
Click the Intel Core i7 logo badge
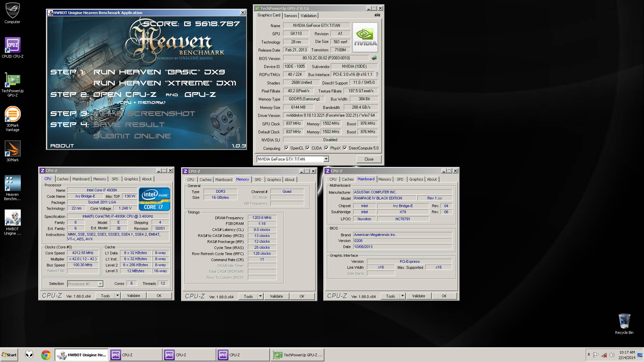[154, 199]
